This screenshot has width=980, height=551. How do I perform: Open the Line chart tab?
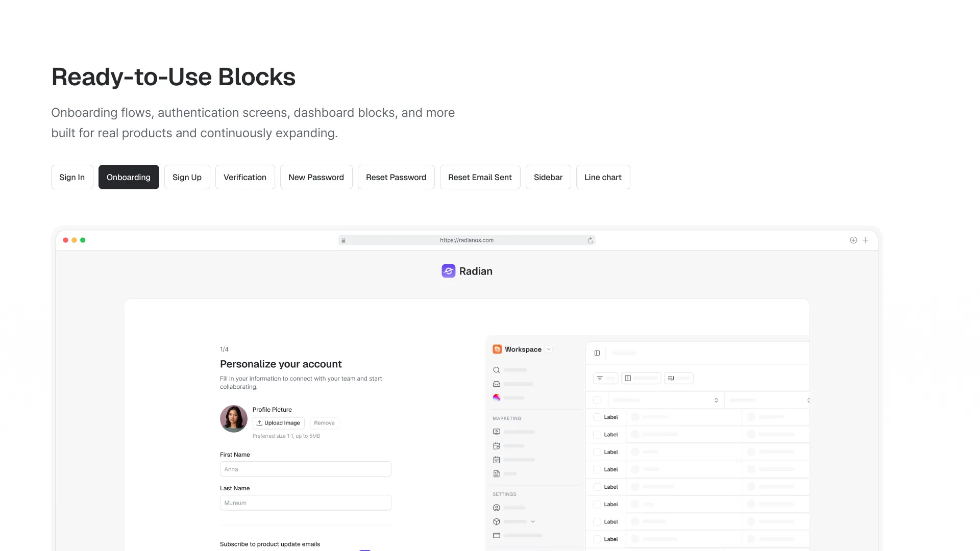pyautogui.click(x=603, y=177)
